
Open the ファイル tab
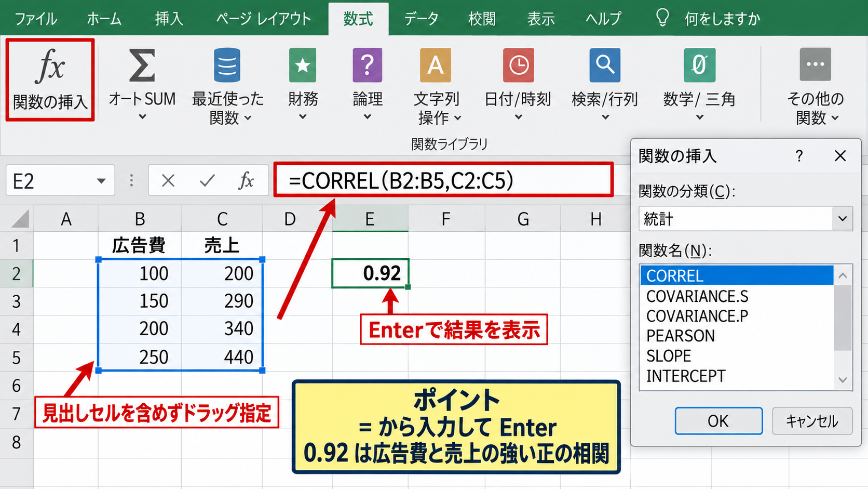[x=36, y=19]
